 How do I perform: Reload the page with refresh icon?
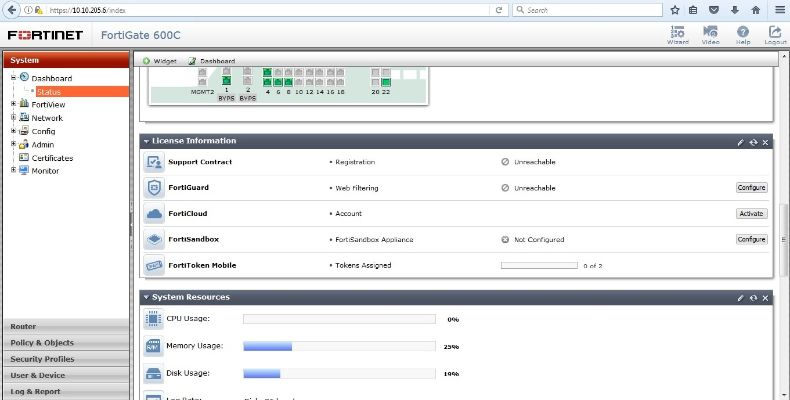499,10
